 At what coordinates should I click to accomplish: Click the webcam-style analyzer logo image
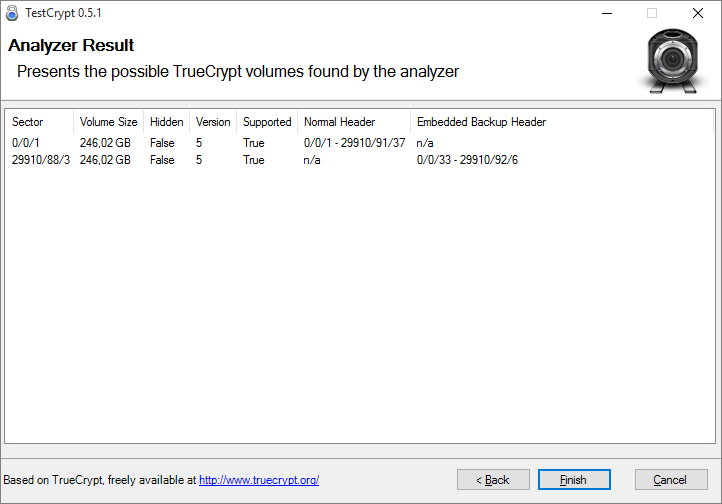[x=673, y=61]
